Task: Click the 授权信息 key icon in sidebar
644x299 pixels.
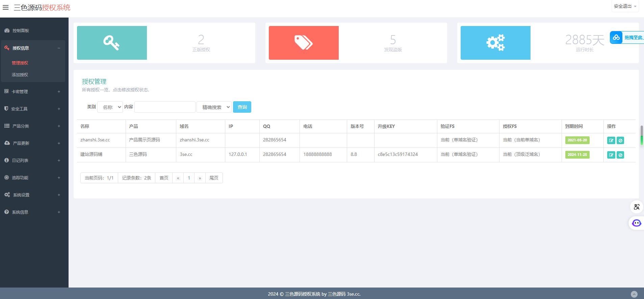Action: pos(7,48)
